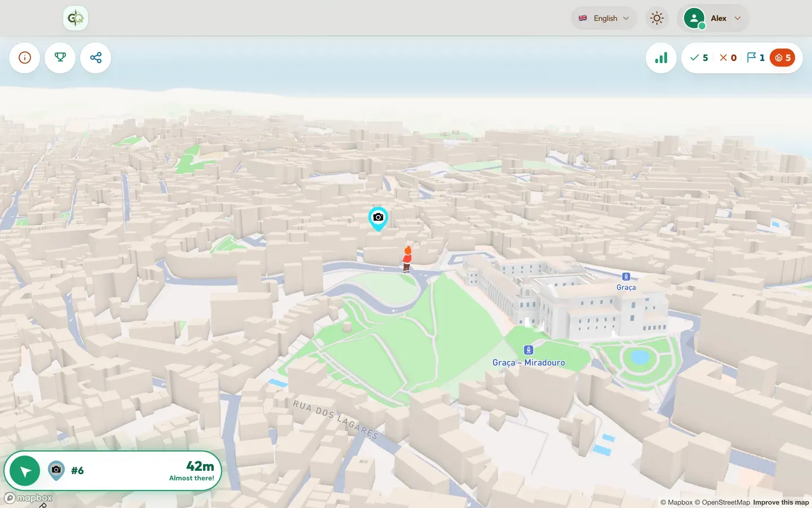
Task: Click the green navigation arrow button
Action: tap(25, 471)
